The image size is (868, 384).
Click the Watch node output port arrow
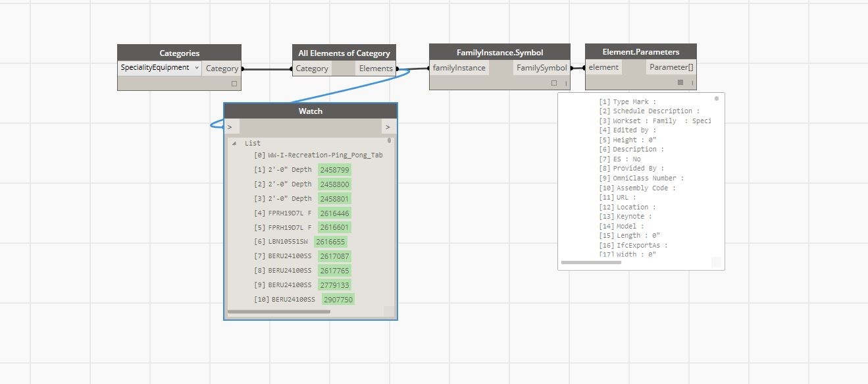point(388,126)
